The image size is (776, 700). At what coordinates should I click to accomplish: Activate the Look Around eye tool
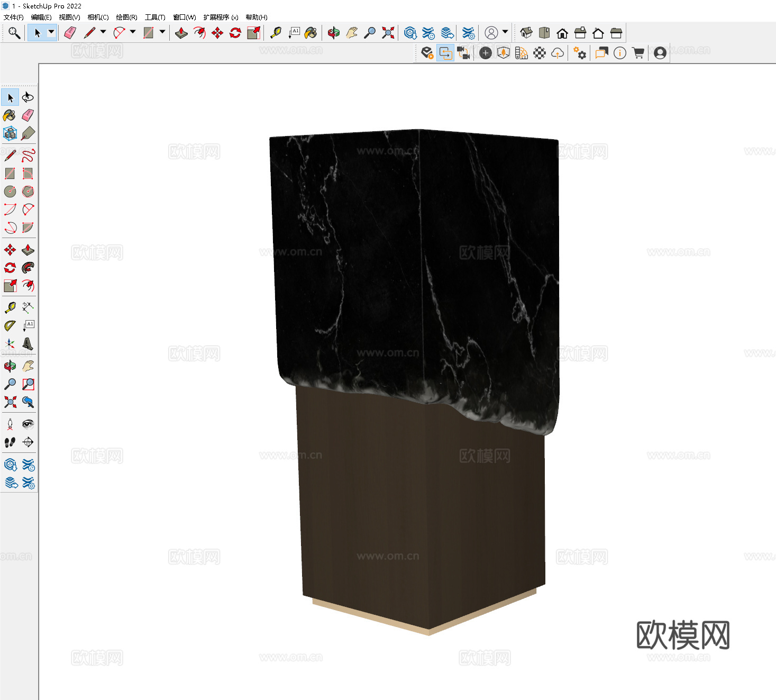[28, 424]
